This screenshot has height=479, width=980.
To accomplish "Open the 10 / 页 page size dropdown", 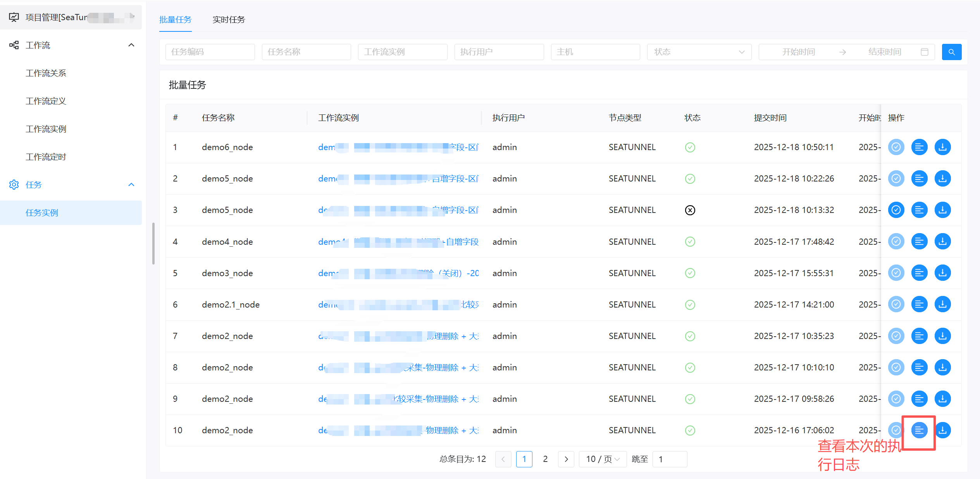I will [602, 459].
